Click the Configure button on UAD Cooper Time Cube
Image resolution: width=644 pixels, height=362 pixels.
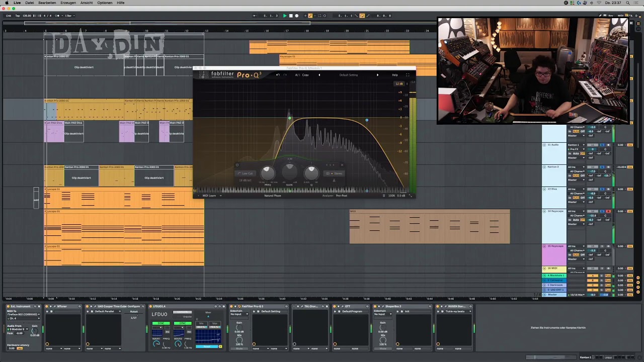point(134,306)
